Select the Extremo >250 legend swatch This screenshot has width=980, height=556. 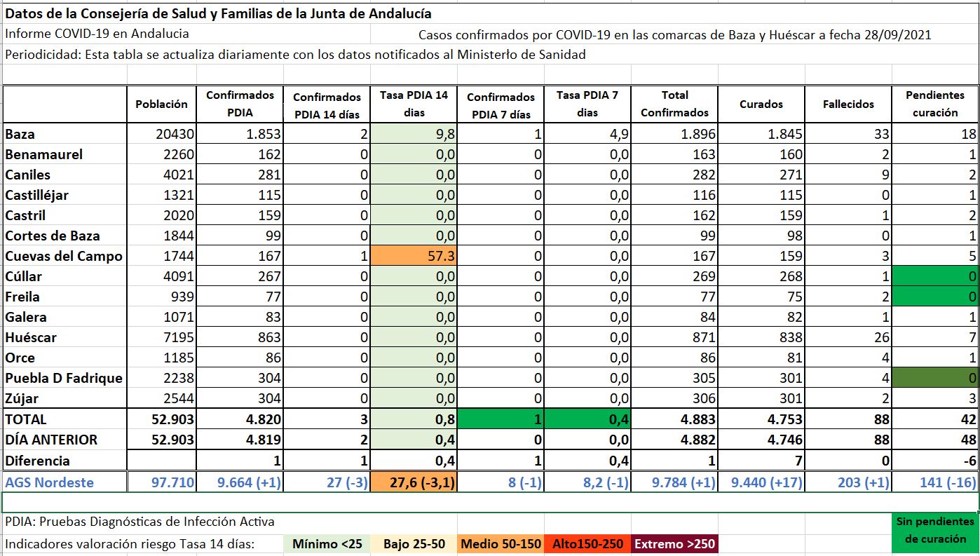(x=674, y=544)
